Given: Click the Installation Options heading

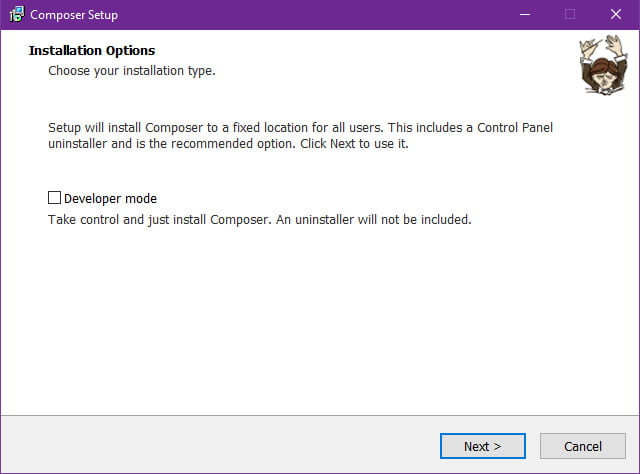Looking at the screenshot, I should (92, 50).
